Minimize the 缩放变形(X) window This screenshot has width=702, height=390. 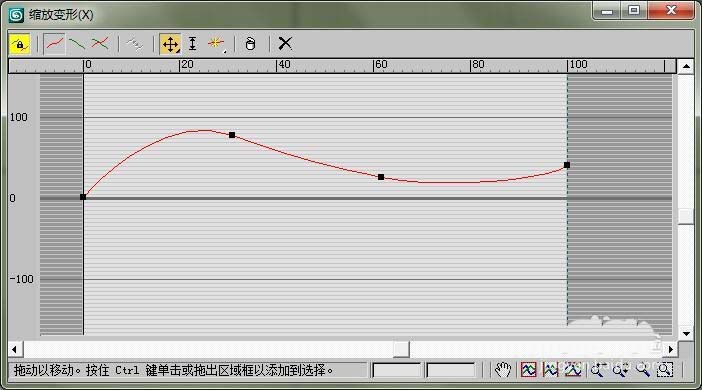[x=607, y=11]
